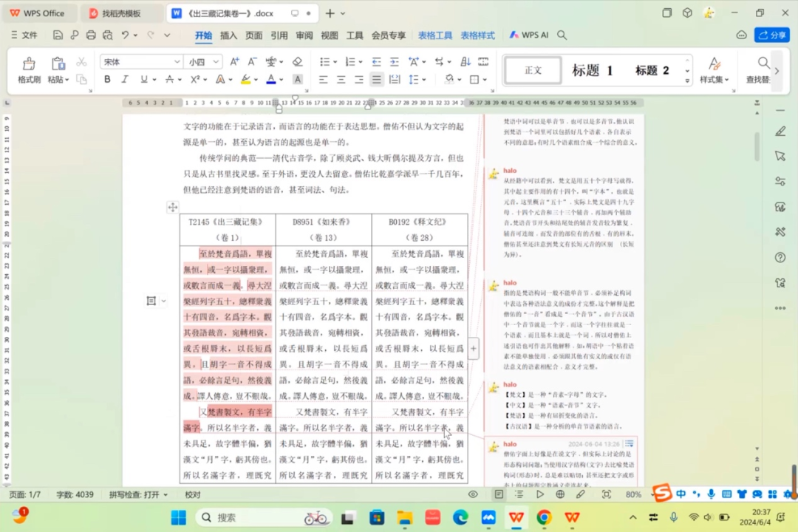Expand the line spacing dropdown arrow

click(x=424, y=80)
